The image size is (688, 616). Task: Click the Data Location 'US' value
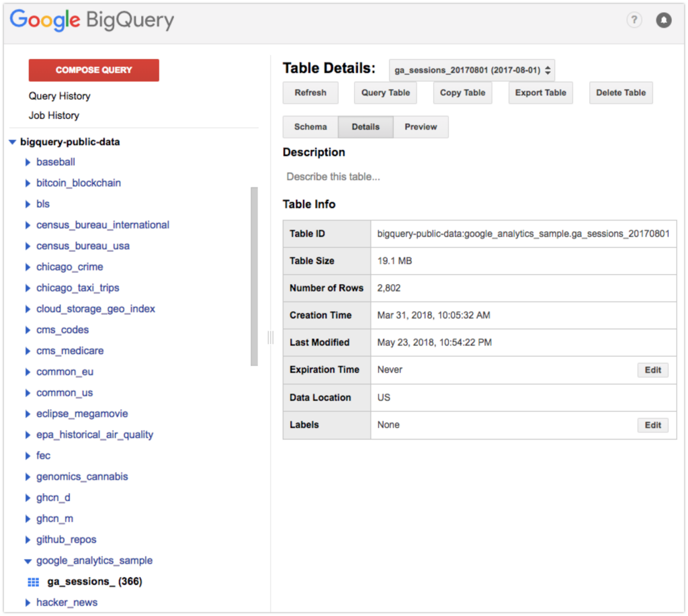coord(384,398)
